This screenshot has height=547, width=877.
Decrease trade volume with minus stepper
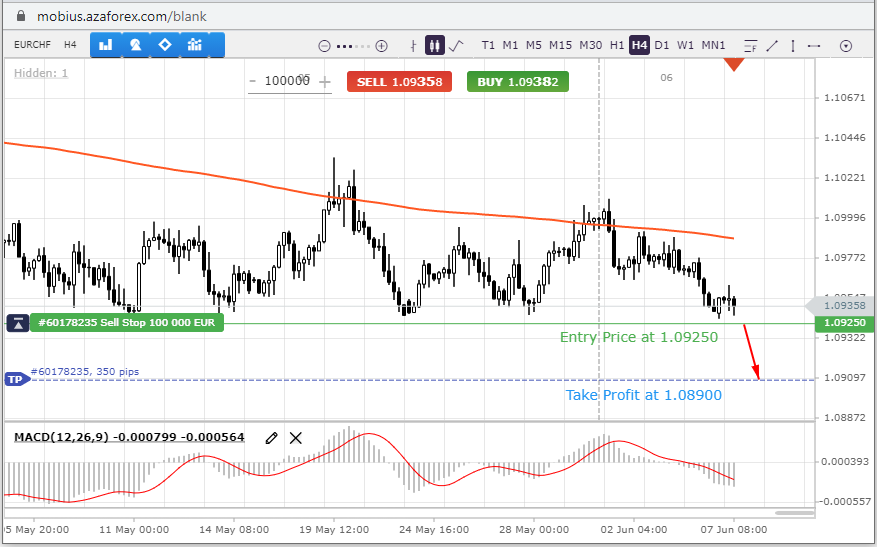(252, 81)
